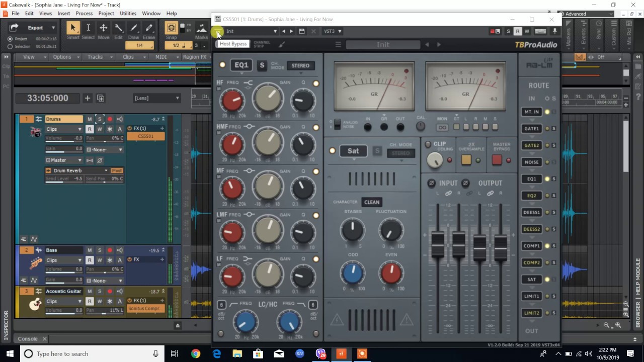
Task: Add effect to Drums FX rack
Action: (x=162, y=128)
